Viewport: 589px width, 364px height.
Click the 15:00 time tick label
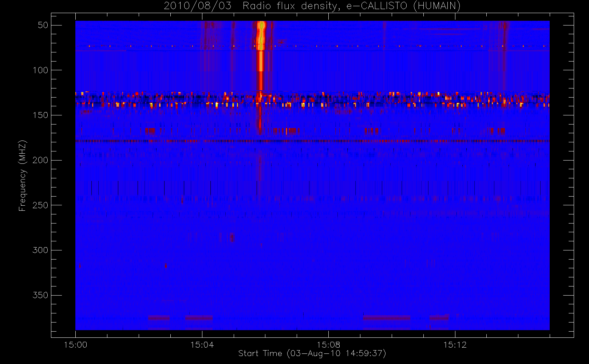[75, 345]
